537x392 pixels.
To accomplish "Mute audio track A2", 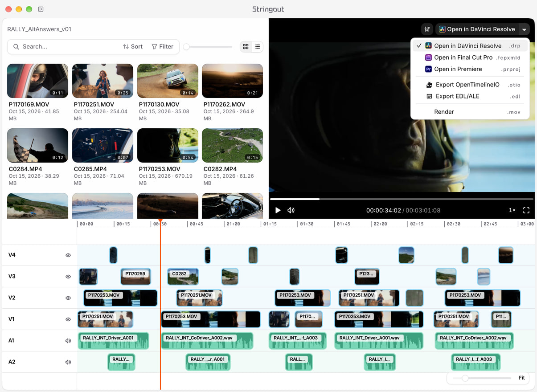I will 68,362.
